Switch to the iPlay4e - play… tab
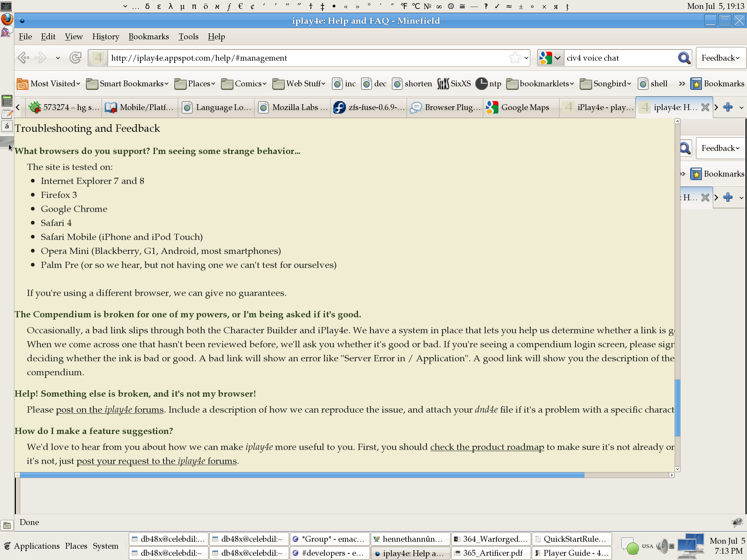Image resolution: width=747 pixels, height=560 pixels. coord(598,107)
